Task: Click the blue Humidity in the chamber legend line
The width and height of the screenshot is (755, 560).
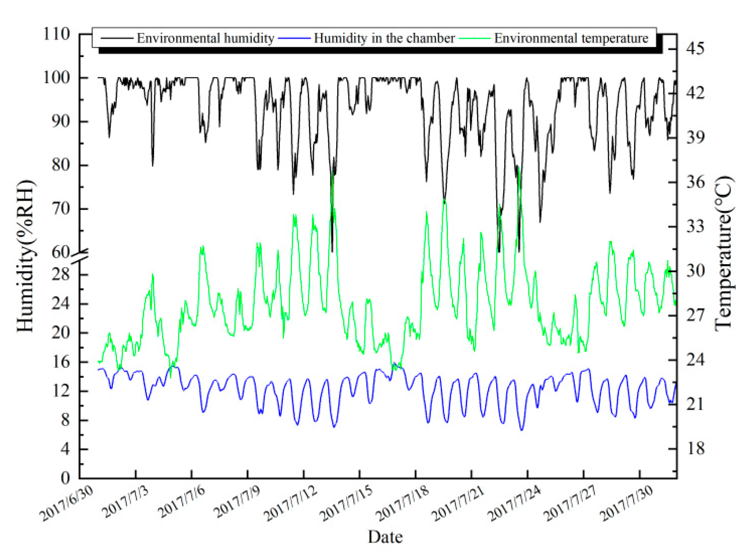Action: 294,38
